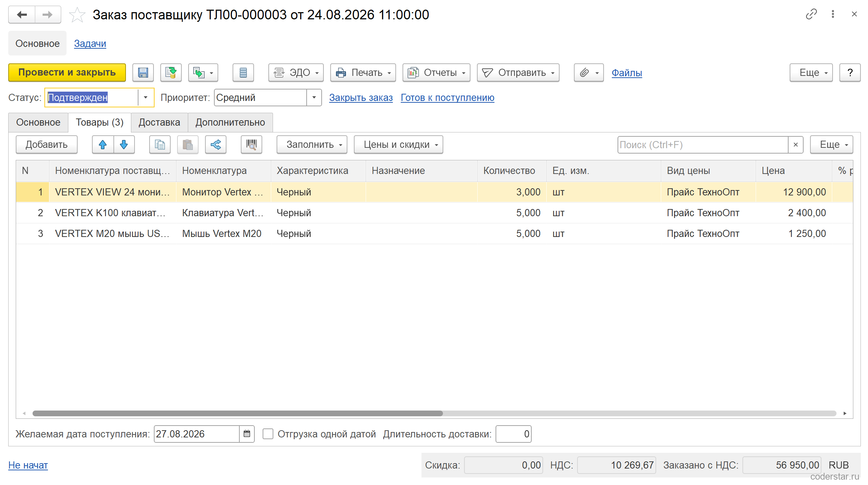The image size is (868, 485).
Task: Open the Не начат status link
Action: point(28,465)
